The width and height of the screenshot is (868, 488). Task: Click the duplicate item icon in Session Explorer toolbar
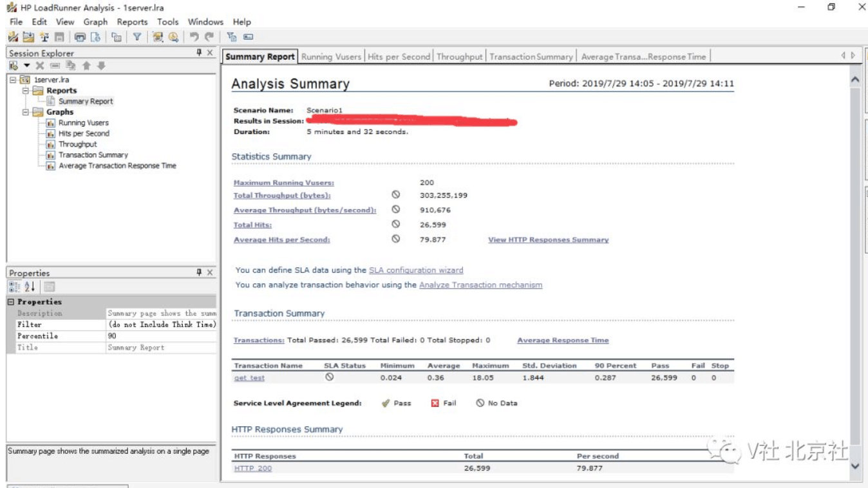pyautogui.click(x=71, y=66)
